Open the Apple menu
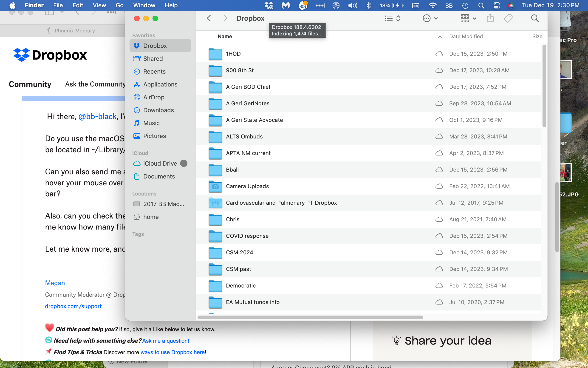The height and width of the screenshot is (368, 588). pyautogui.click(x=12, y=5)
